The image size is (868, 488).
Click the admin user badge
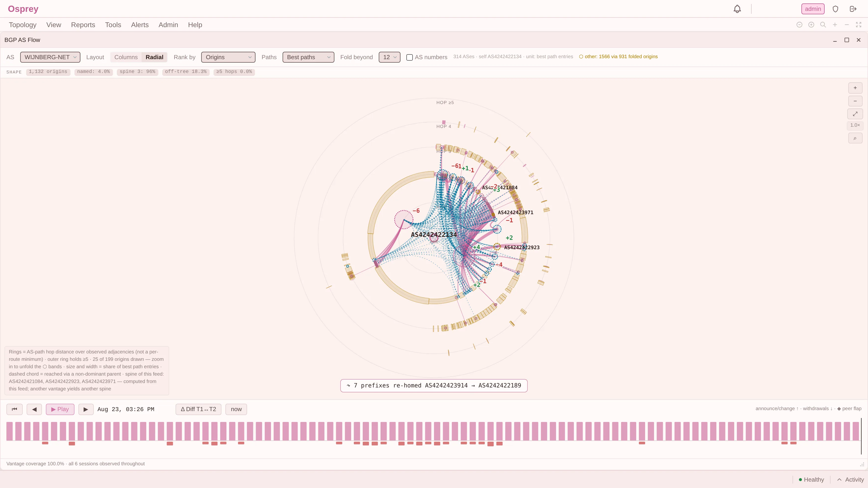[813, 9]
